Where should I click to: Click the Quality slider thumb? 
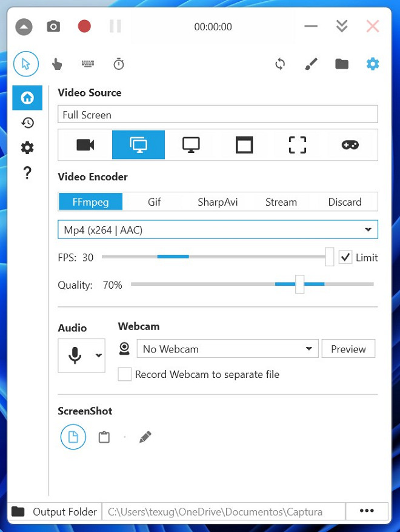click(299, 284)
